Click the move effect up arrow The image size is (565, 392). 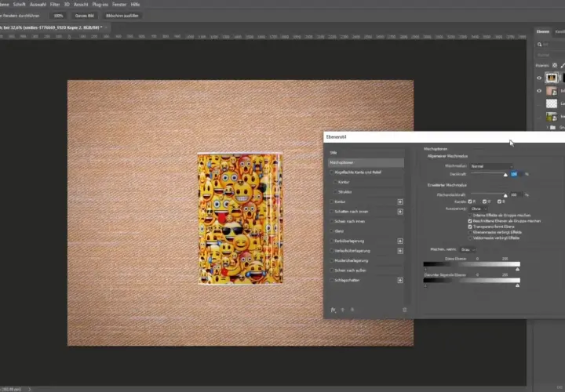(343, 310)
